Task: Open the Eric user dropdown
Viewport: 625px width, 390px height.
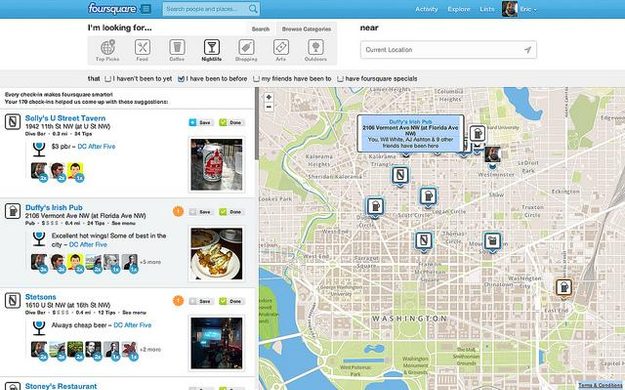Action: pos(529,9)
